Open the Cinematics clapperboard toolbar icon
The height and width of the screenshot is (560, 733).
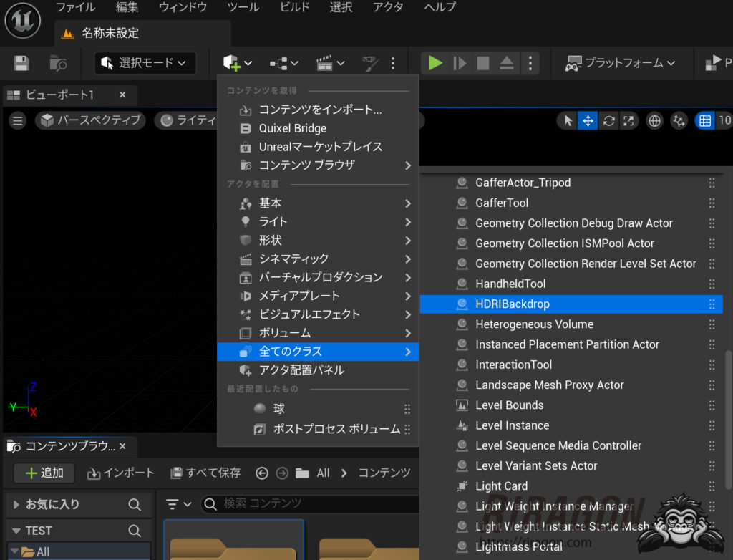tap(324, 63)
